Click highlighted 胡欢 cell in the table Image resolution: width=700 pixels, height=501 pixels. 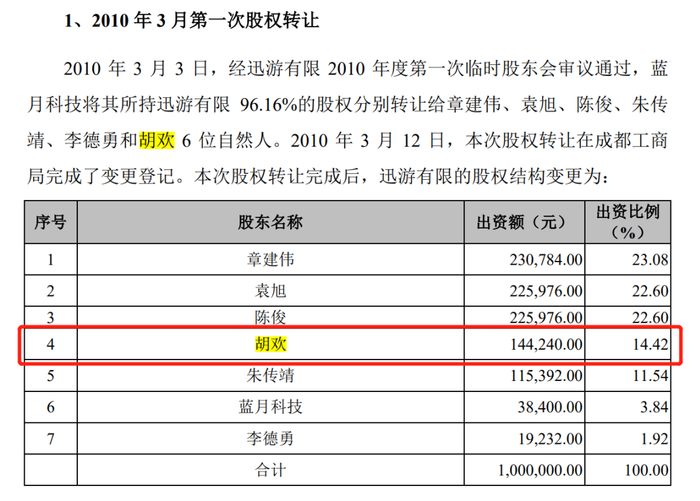click(x=270, y=344)
